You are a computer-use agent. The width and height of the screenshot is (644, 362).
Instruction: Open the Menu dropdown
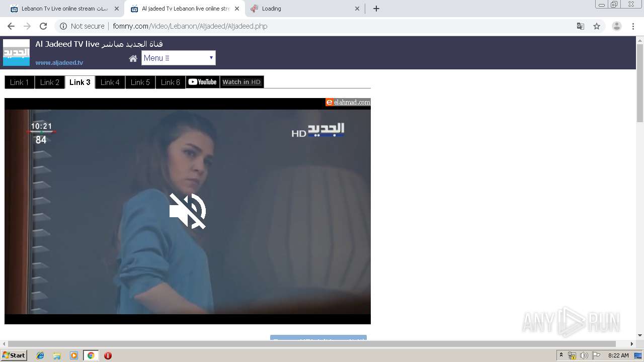coord(178,58)
